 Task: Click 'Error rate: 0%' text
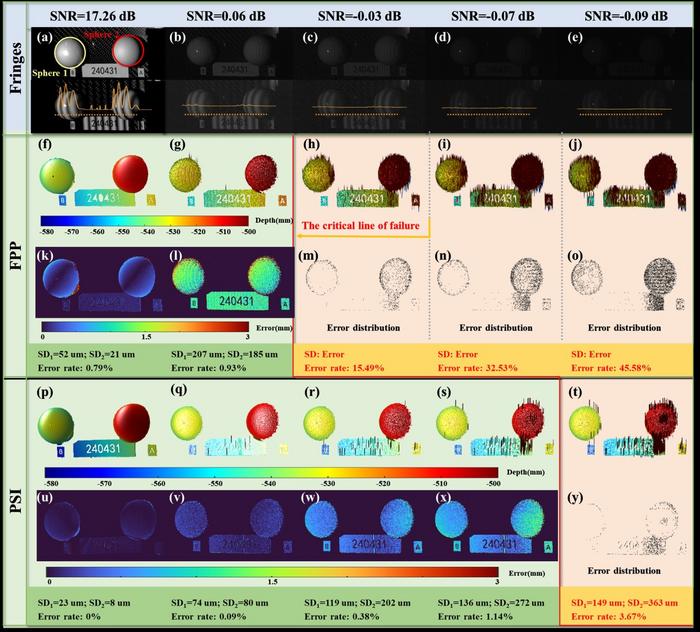(x=69, y=617)
